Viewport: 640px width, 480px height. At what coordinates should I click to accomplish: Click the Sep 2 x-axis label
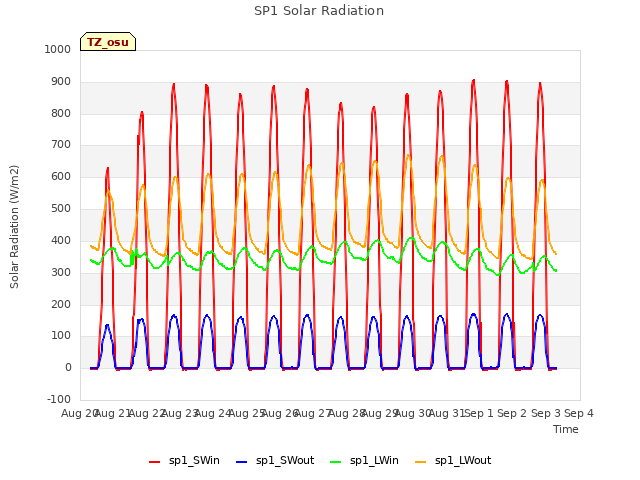(x=513, y=413)
